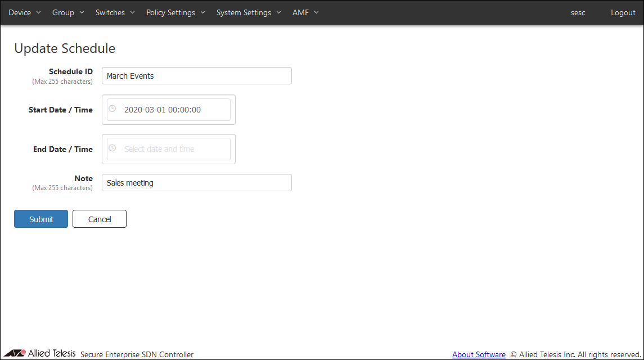Edit the Note field containing Sales meeting

click(196, 183)
